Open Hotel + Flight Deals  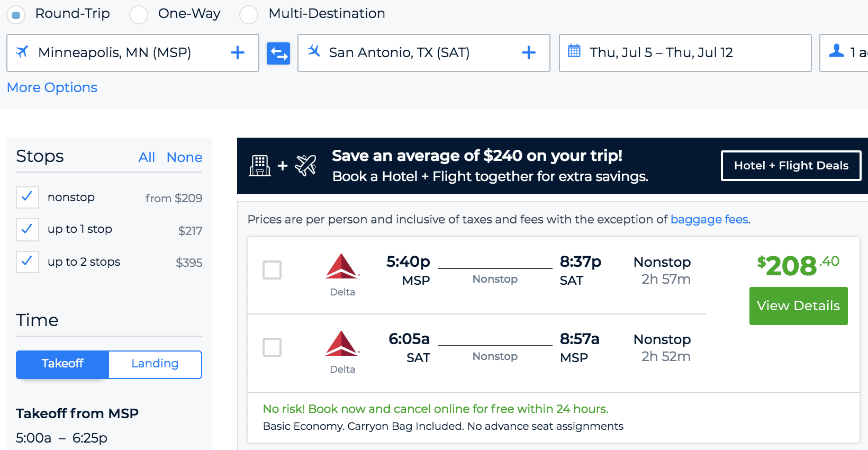click(x=791, y=166)
